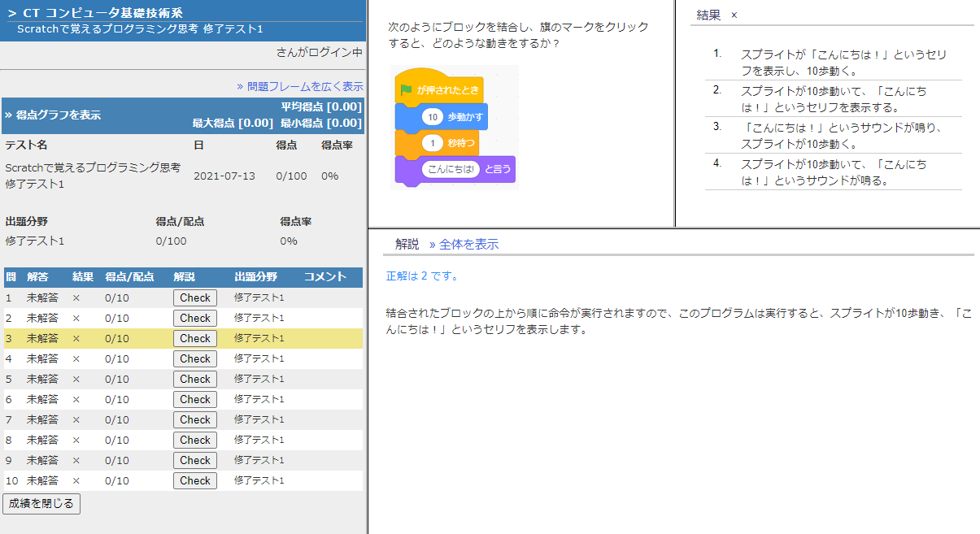Click the test name Scratchで覚えるプログラミング思考 修了テスト1
The height and width of the screenshot is (534, 980).
tap(93, 176)
